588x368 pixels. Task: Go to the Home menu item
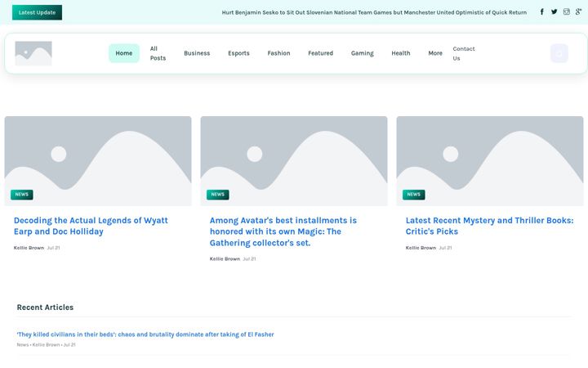[124, 53]
